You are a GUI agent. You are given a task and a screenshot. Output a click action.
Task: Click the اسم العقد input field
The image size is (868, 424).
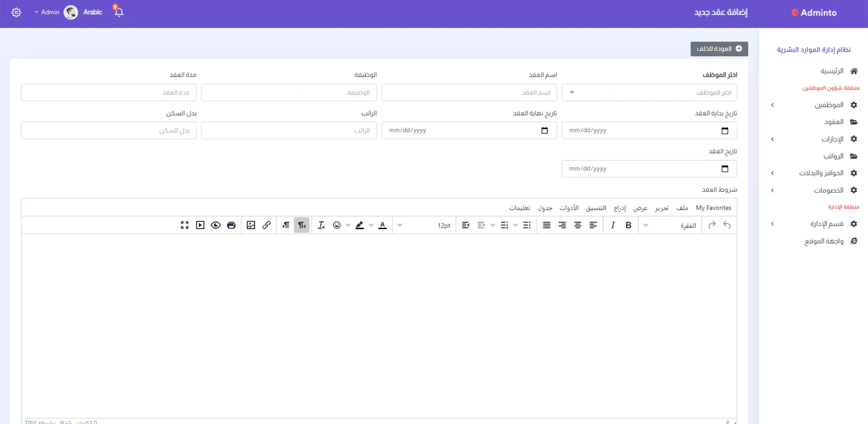click(x=469, y=92)
